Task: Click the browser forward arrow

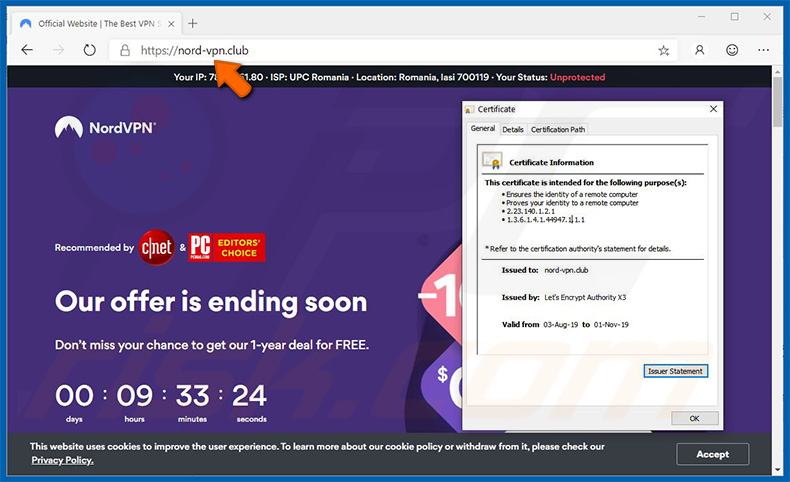Action: pos(58,50)
